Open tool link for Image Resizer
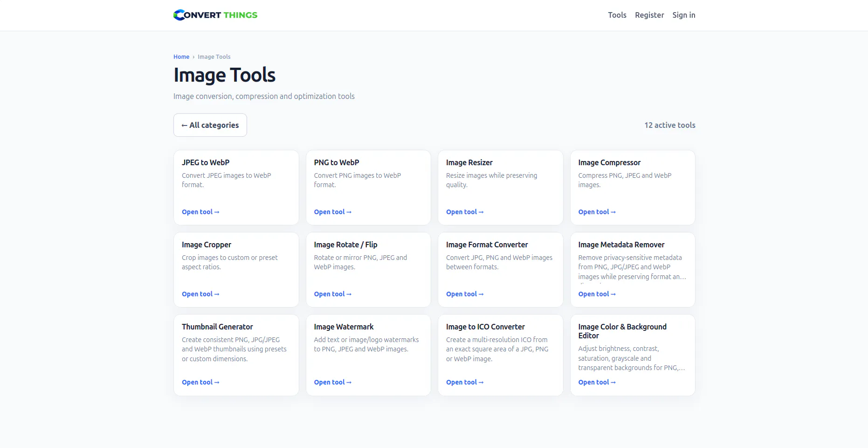Screen dimensions: 868x448 point(465,212)
